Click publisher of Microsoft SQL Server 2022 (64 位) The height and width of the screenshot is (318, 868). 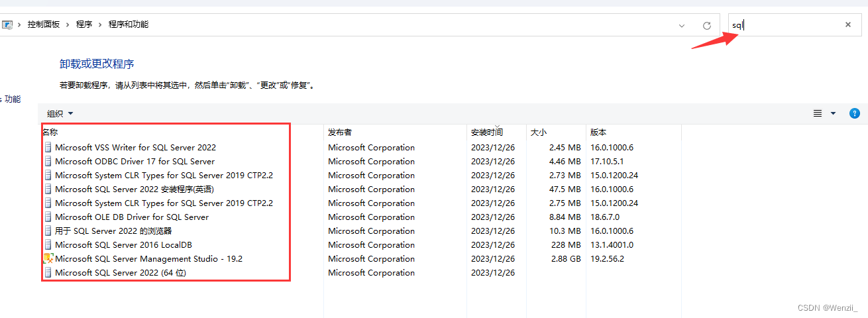[x=371, y=273]
